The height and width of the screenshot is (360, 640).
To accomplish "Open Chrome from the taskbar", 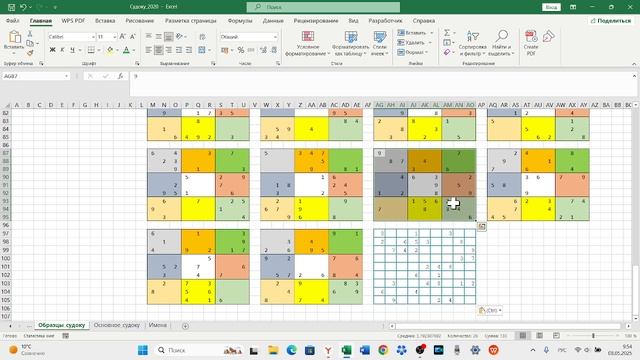I will coord(383,350).
